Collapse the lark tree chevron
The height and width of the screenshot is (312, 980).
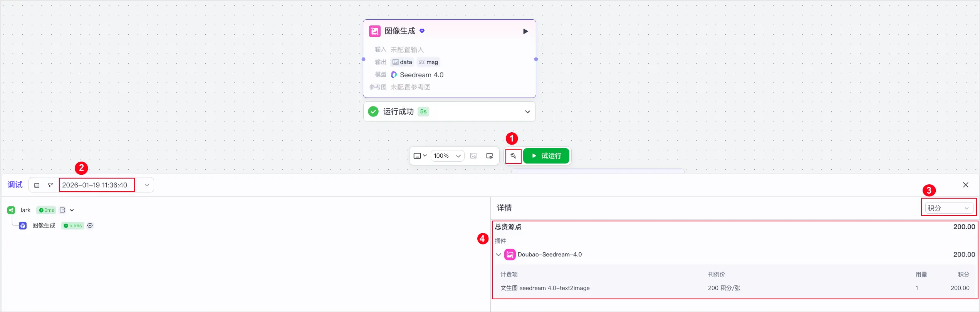72,210
